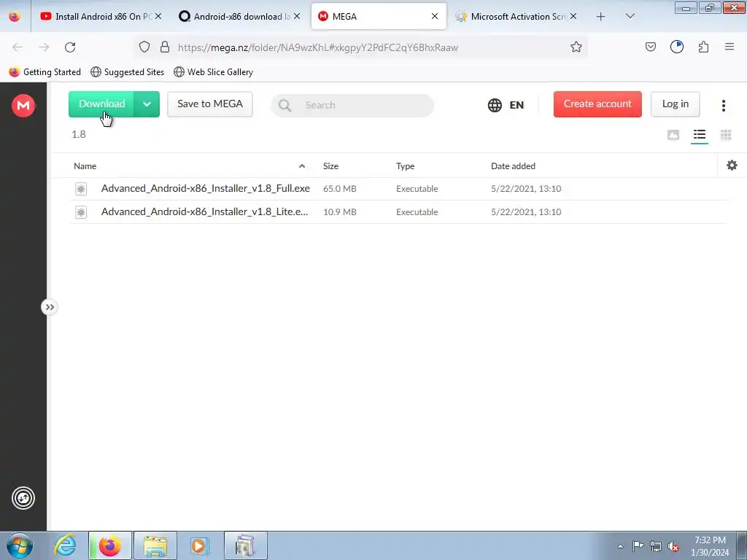Switch to grid view icon

tap(726, 135)
